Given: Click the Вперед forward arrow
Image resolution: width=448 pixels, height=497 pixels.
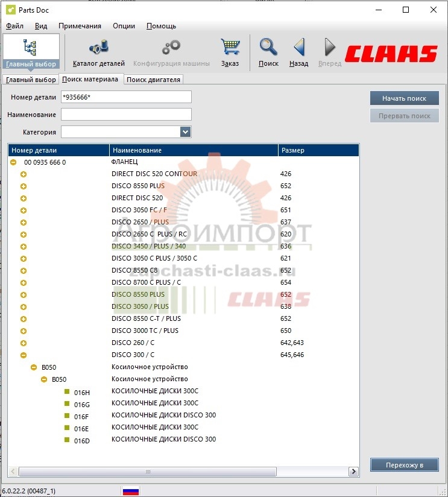Looking at the screenshot, I should tap(330, 53).
